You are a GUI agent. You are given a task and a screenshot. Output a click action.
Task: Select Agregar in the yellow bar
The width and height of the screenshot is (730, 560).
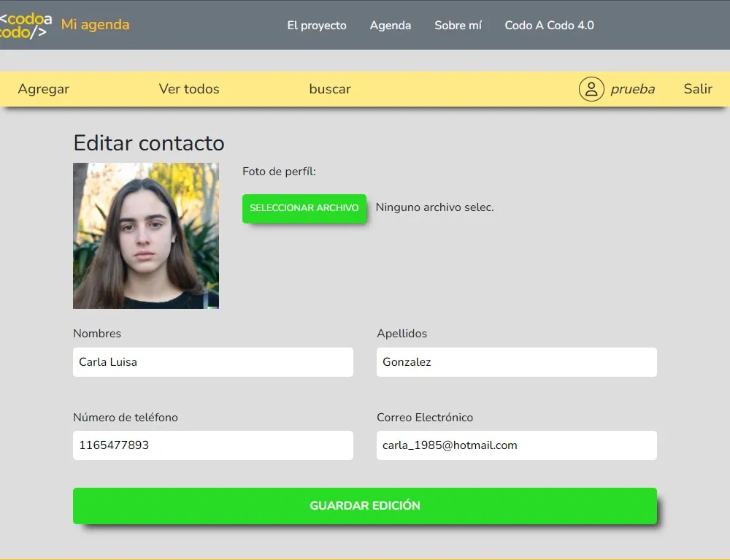44,89
